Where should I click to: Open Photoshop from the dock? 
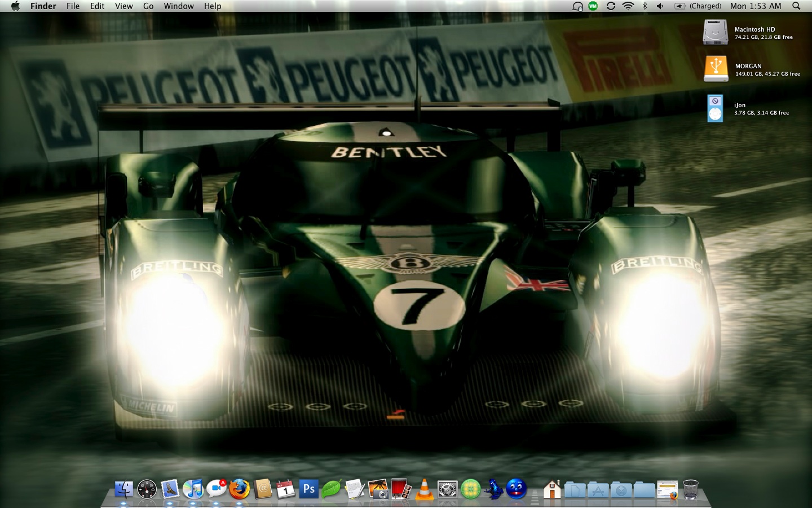click(308, 489)
